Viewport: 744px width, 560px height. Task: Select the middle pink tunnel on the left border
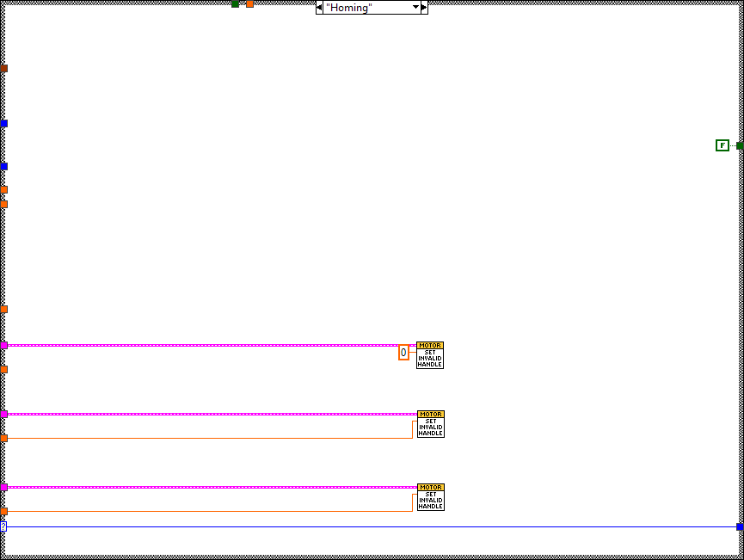coord(3,414)
